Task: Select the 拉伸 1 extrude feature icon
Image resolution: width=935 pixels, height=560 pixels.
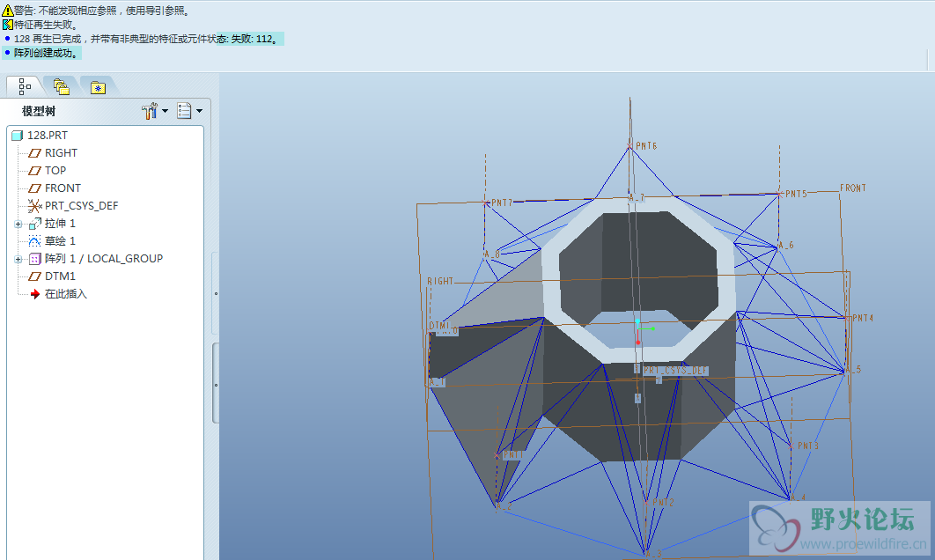Action: (x=35, y=224)
